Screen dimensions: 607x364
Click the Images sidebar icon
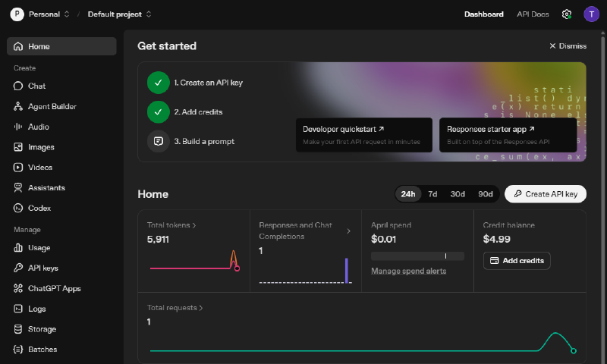point(17,147)
